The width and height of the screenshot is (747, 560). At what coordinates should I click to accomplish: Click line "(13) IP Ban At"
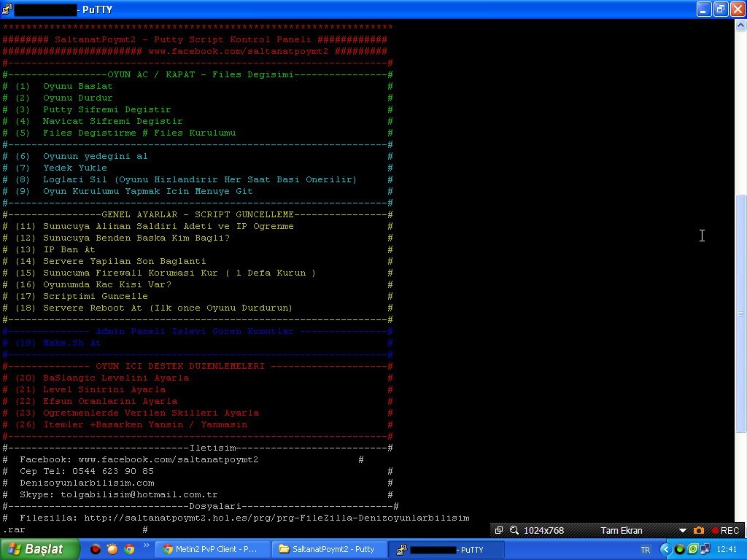(55, 249)
